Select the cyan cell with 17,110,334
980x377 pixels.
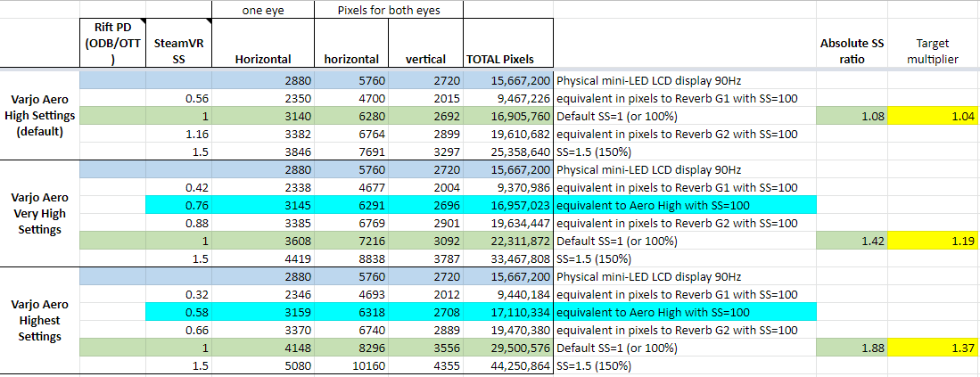(x=508, y=312)
